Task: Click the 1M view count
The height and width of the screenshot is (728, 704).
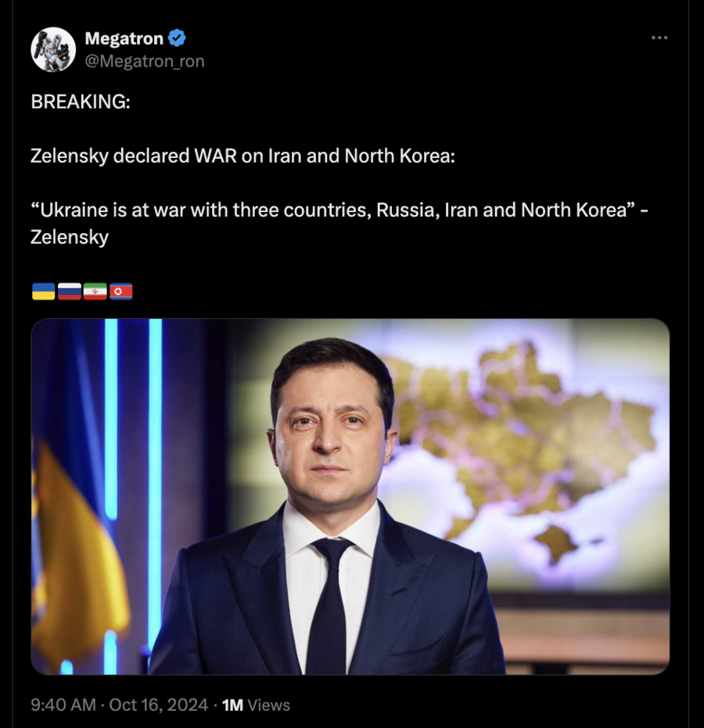Action: pyautogui.click(x=232, y=705)
